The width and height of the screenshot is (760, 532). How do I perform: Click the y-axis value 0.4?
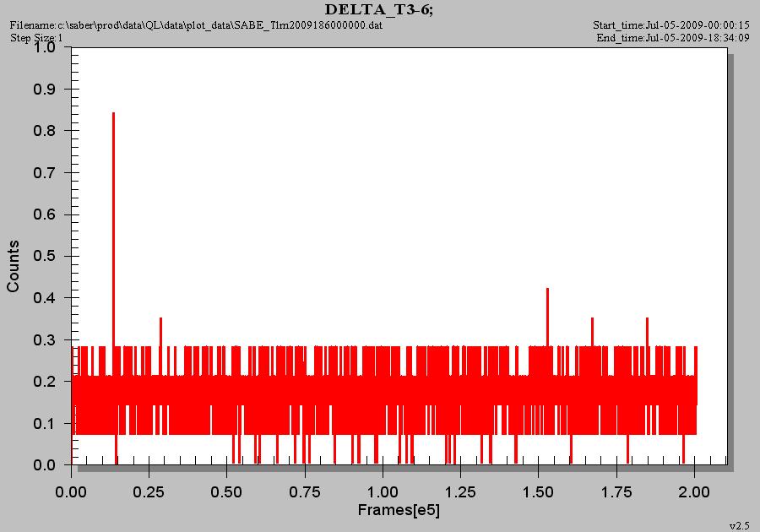[x=44, y=298]
